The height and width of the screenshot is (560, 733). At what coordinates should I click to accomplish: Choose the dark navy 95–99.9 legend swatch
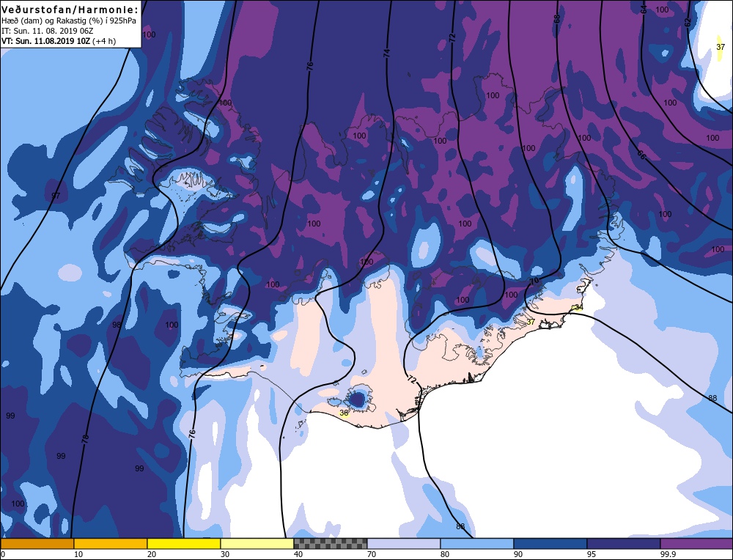coord(624,543)
